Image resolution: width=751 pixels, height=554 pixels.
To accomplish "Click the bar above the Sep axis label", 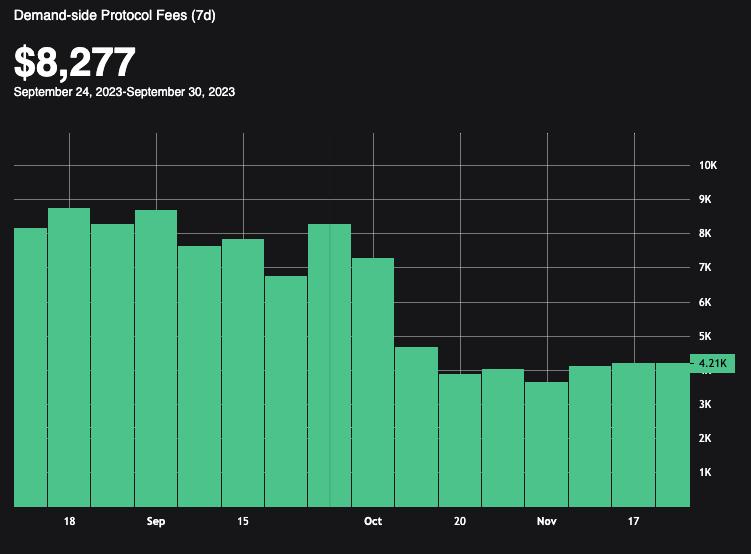I will tap(156, 358).
